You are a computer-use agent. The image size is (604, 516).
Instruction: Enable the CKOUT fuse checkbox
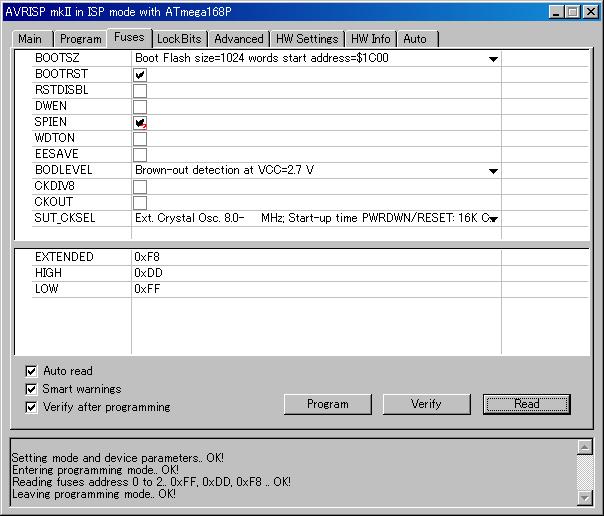coord(140,203)
